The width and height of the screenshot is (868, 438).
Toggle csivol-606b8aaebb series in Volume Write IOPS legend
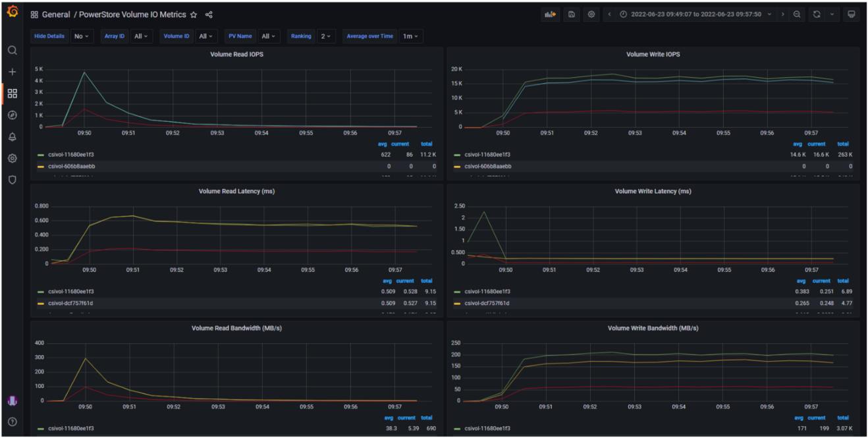487,167
